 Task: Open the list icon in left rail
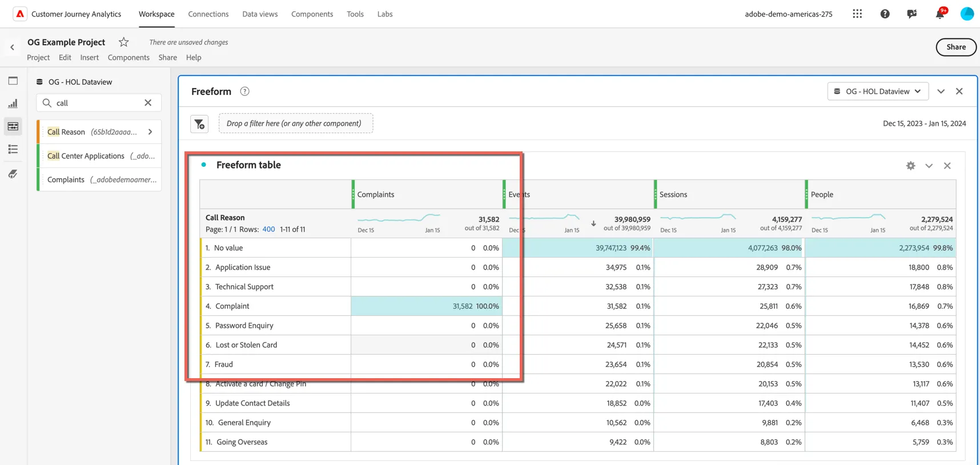point(13,149)
